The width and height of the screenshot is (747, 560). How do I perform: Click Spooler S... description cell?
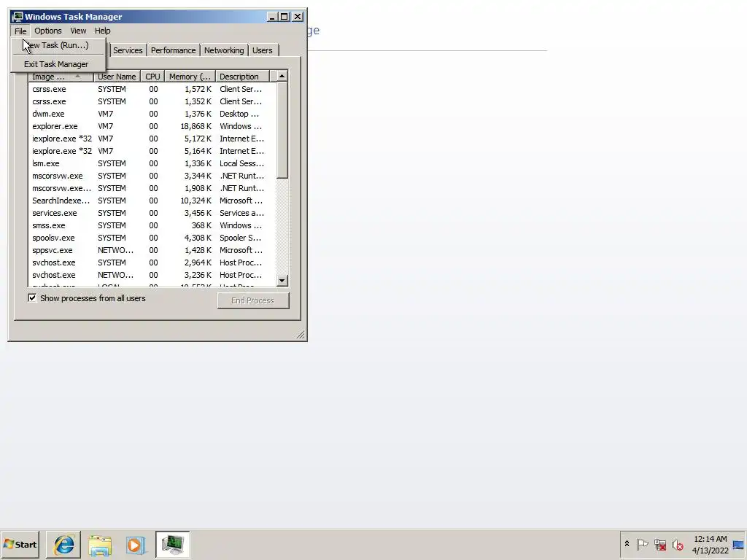point(241,238)
